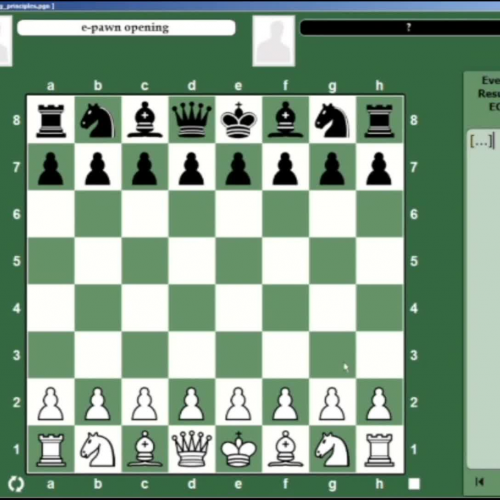
Task: Select the black pawn on b7
Action: [97, 169]
